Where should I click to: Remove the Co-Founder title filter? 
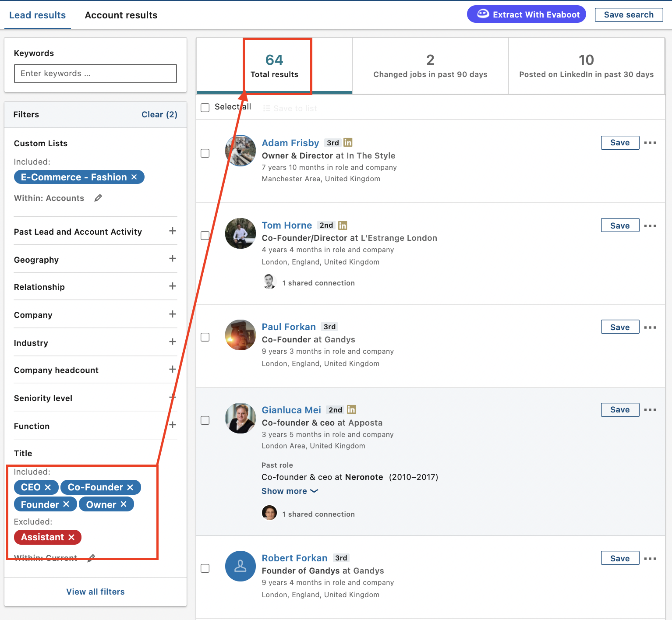pyautogui.click(x=130, y=487)
